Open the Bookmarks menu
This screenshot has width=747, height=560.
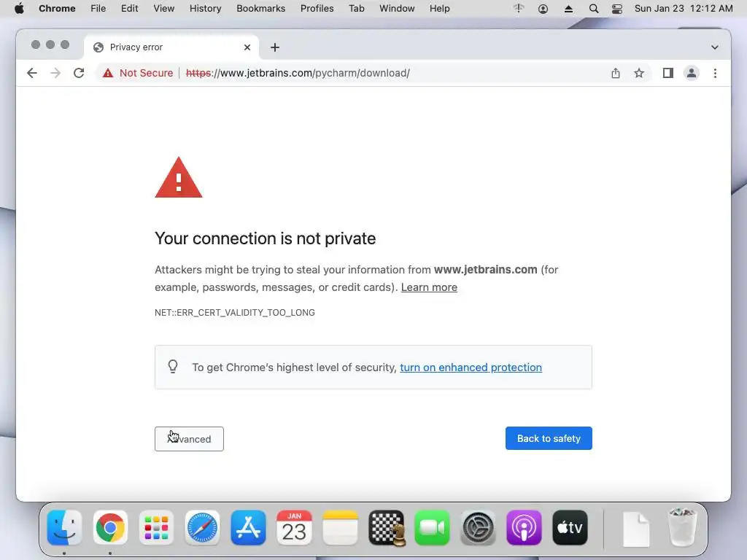click(261, 9)
